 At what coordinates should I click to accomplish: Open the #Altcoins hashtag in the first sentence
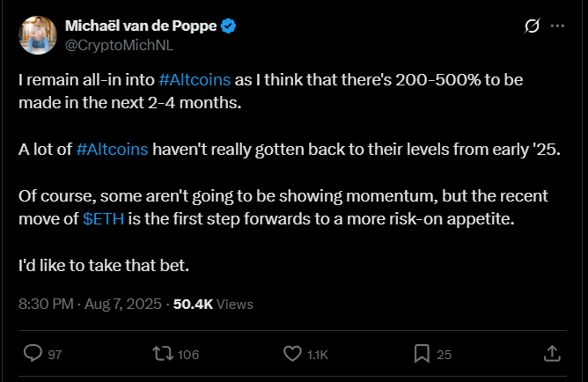tap(195, 80)
